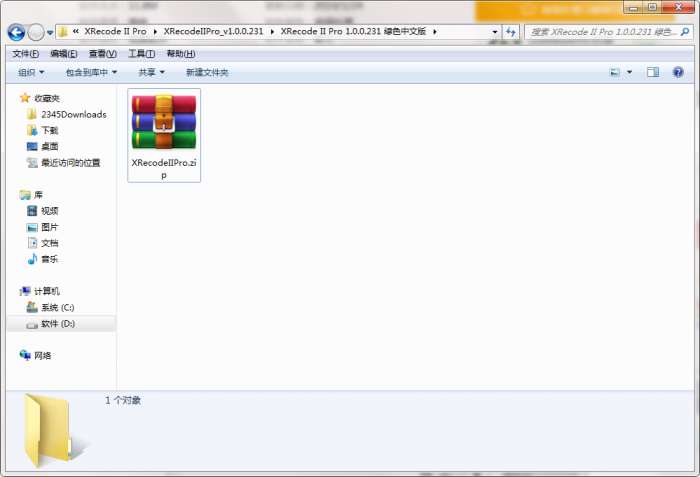Image resolution: width=700 pixels, height=477 pixels.
Task: Click the 视频 library icon
Action: pos(32,211)
